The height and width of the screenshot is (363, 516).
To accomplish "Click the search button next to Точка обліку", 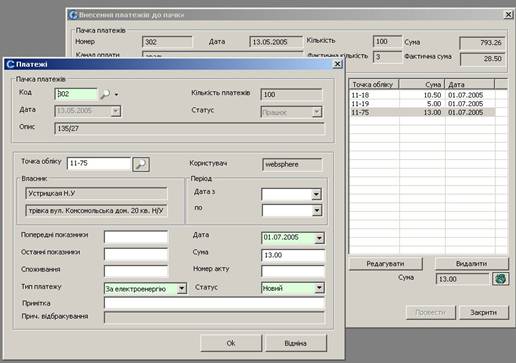I will tap(141, 164).
